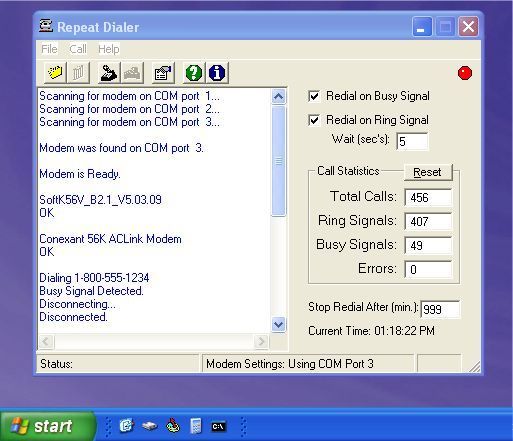513x441 pixels.
Task: Click the Reset call statistics button
Action: [428, 172]
